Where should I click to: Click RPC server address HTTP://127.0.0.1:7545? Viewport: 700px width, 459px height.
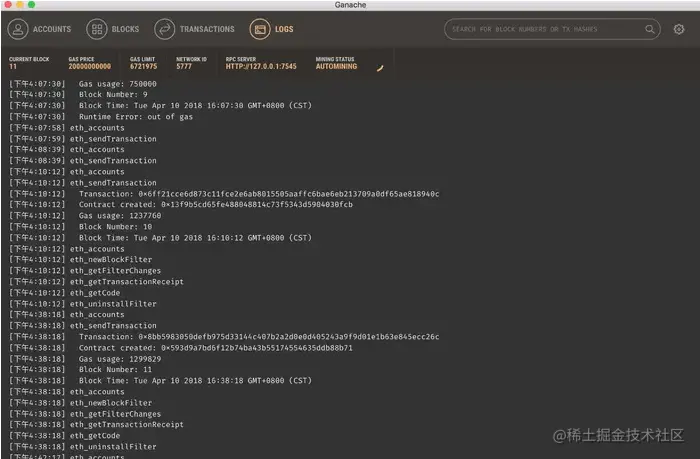pyautogui.click(x=261, y=67)
